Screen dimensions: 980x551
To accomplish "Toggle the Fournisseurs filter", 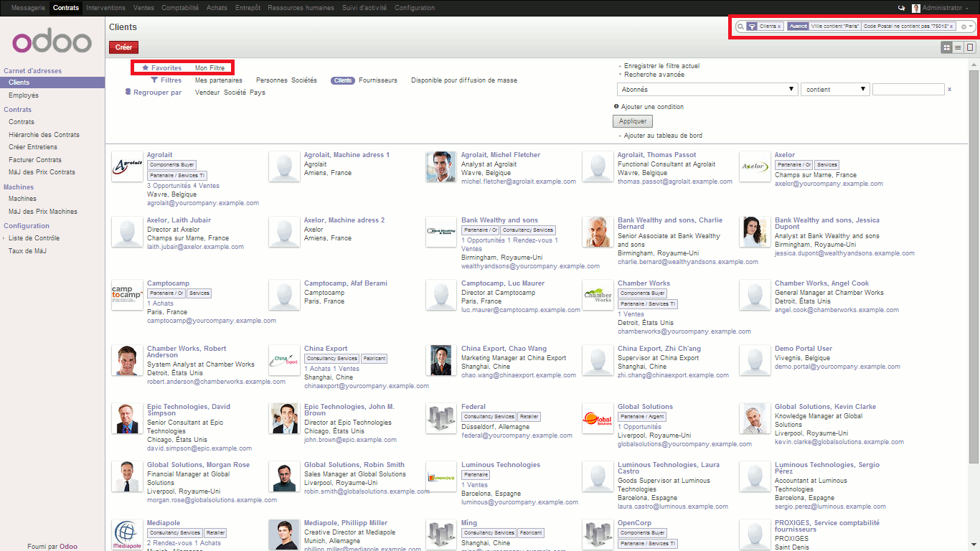I will coord(378,80).
